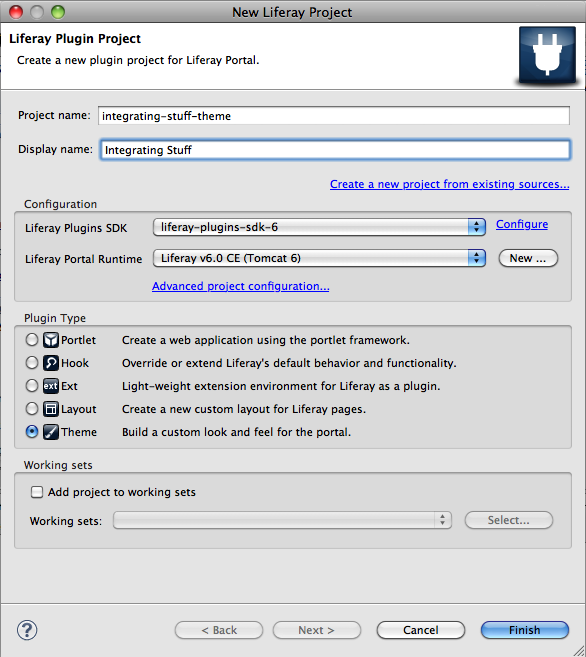Screen dimensions: 586x657
Task: Click the New runtime button
Action: [x=528, y=258]
